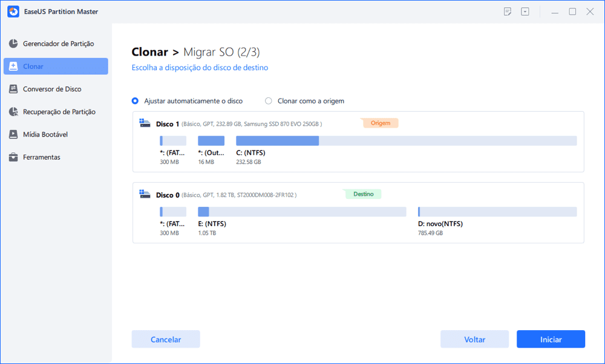Select the D: novo(NTFS) partition bar
This screenshot has height=364, width=605.
[497, 212]
